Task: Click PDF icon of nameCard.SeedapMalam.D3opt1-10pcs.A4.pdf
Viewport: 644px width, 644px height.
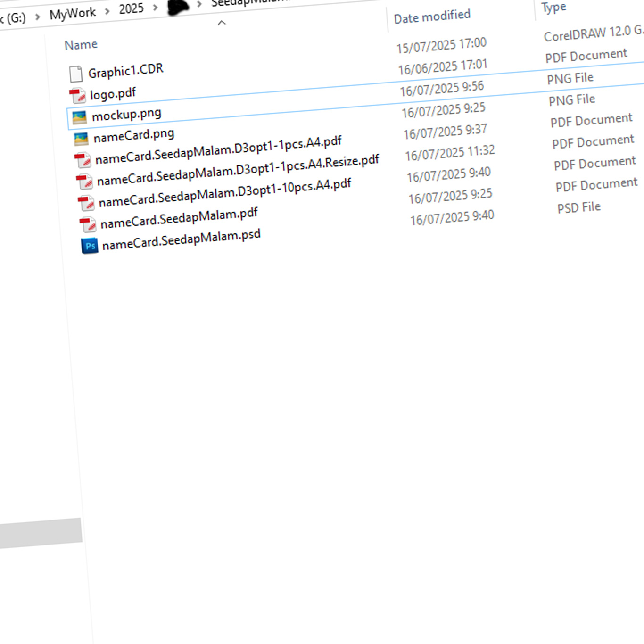Action: click(86, 203)
